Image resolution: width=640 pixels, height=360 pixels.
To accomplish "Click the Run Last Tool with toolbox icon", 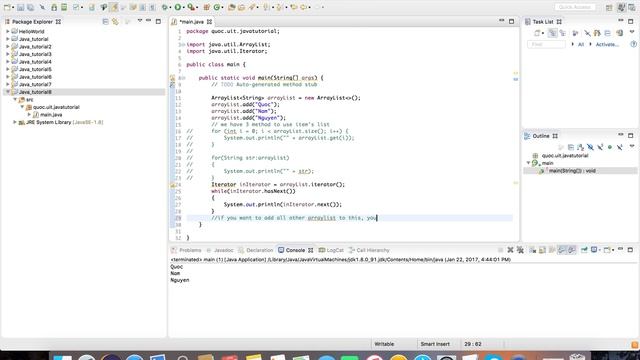I will pos(191,7).
